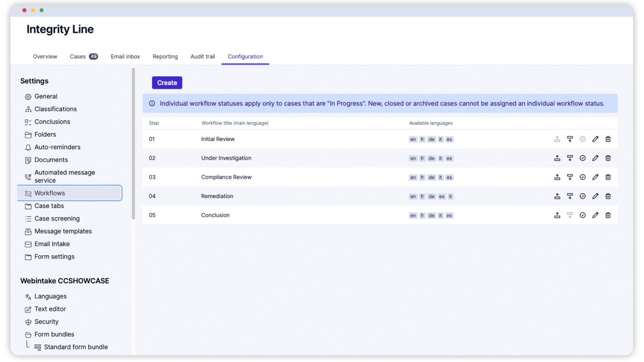The height and width of the screenshot is (362, 644).
Task: Click the Compliance Review workflow title
Action: point(226,177)
